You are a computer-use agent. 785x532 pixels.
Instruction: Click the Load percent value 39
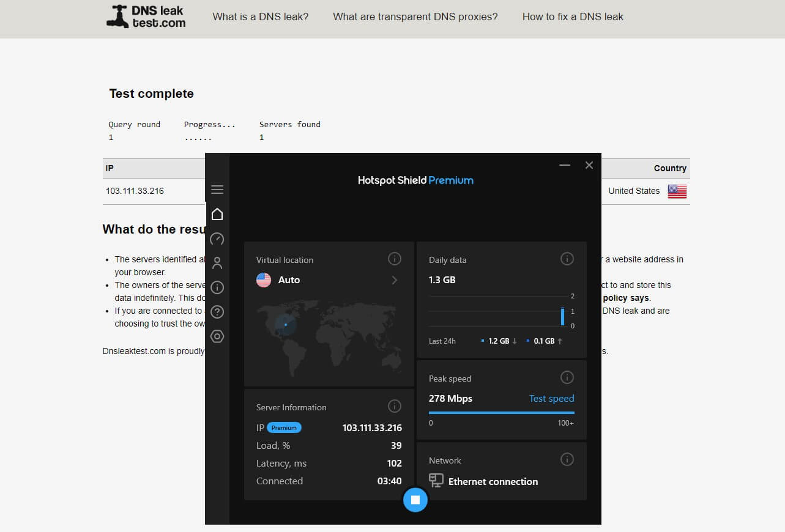tap(396, 446)
